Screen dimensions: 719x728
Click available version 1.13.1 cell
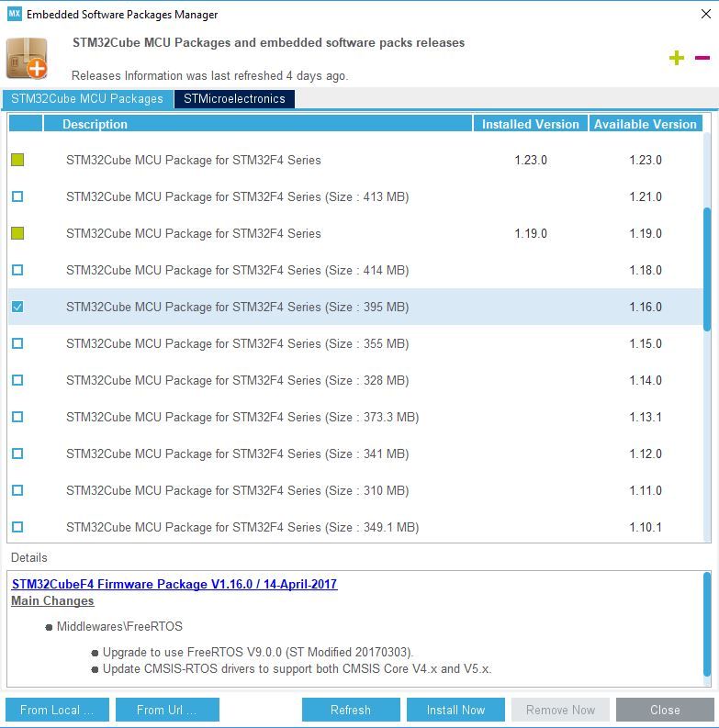pyautogui.click(x=646, y=417)
